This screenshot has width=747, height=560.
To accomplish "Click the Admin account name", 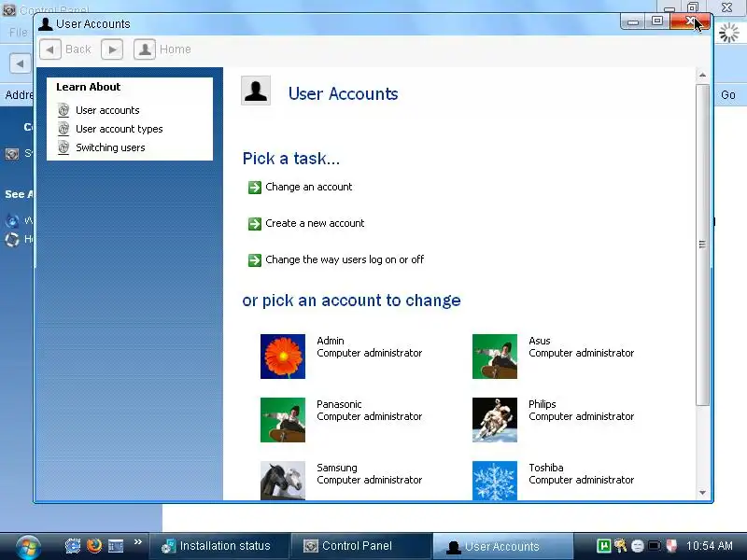I will click(331, 341).
